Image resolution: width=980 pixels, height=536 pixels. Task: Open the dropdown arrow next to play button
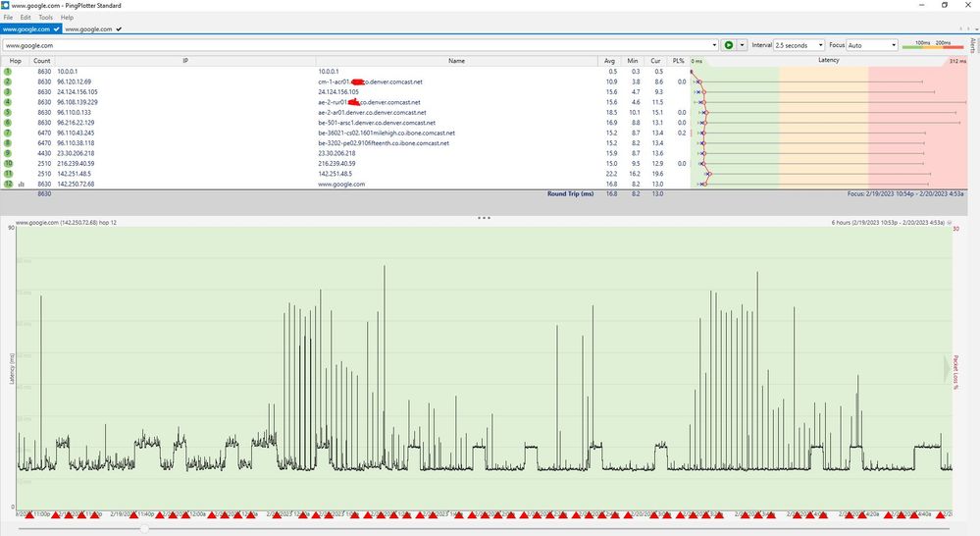pos(742,45)
